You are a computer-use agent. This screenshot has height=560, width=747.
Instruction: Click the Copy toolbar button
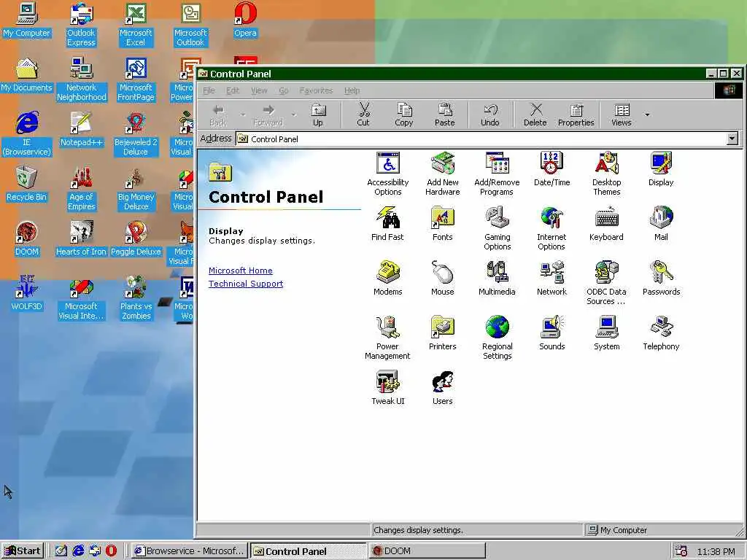click(404, 116)
